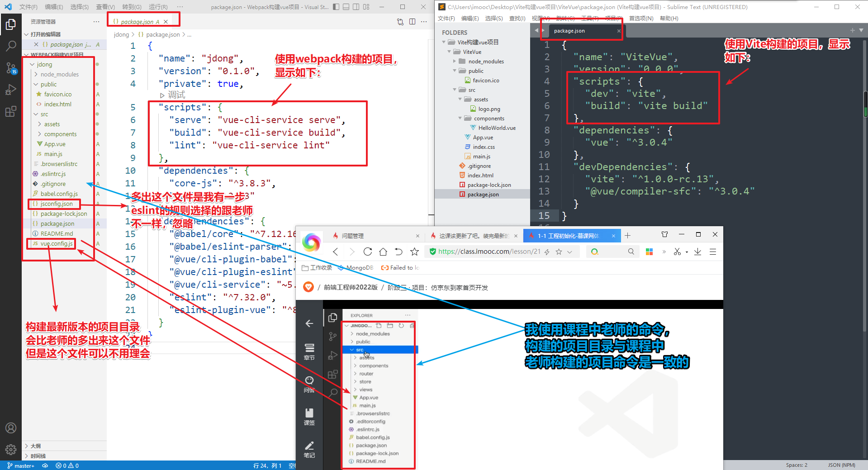Viewport: 868px width, 470px height.
Task: Open the 工作收录 bookmarks folder
Action: (317, 268)
